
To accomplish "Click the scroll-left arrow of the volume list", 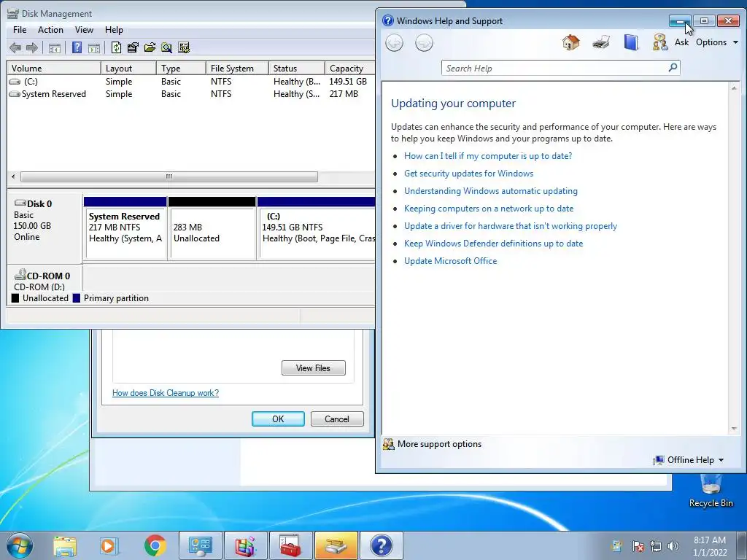I will (13, 176).
